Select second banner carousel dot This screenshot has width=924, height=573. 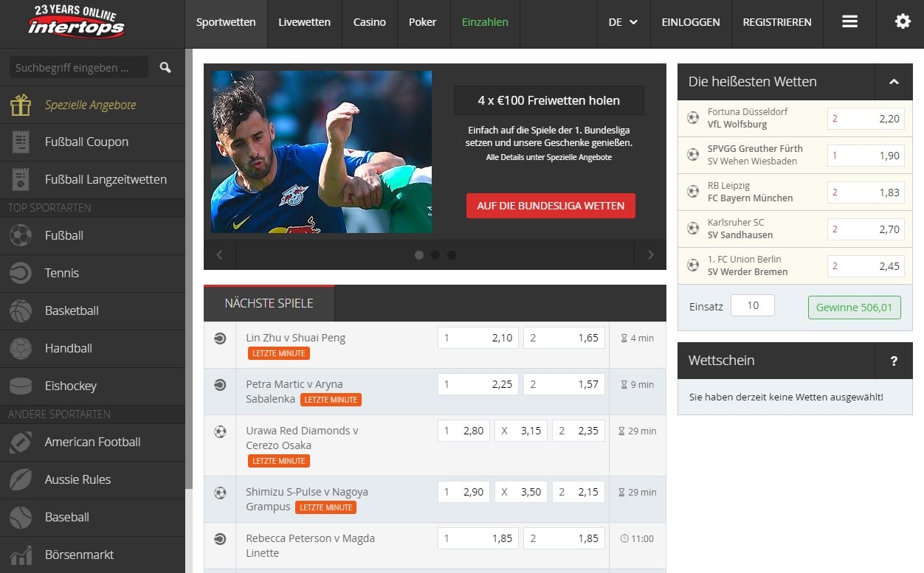tap(435, 255)
